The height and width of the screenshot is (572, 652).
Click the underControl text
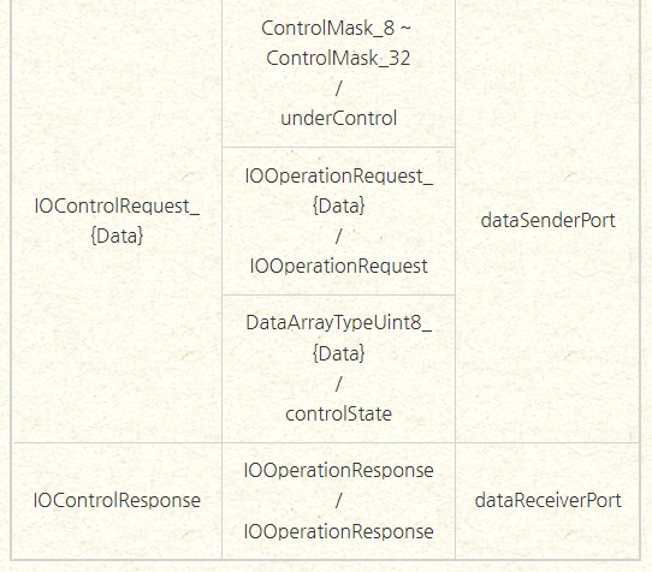[x=338, y=118]
